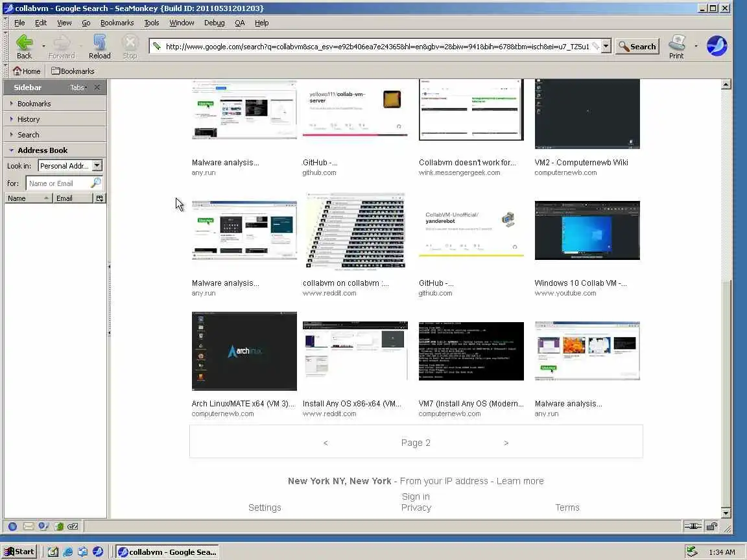
Task: Open the Sign in footer link
Action: coord(416,496)
